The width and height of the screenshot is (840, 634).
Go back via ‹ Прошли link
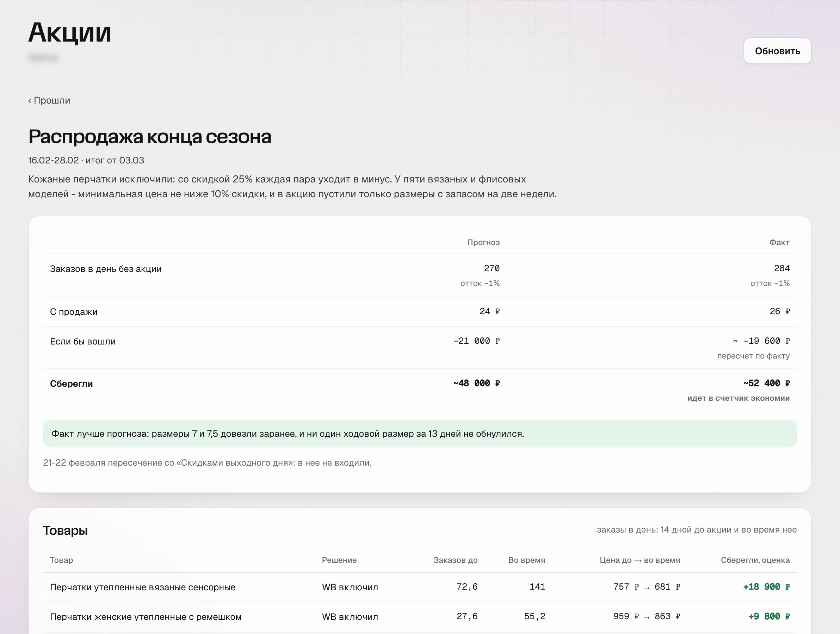click(49, 101)
